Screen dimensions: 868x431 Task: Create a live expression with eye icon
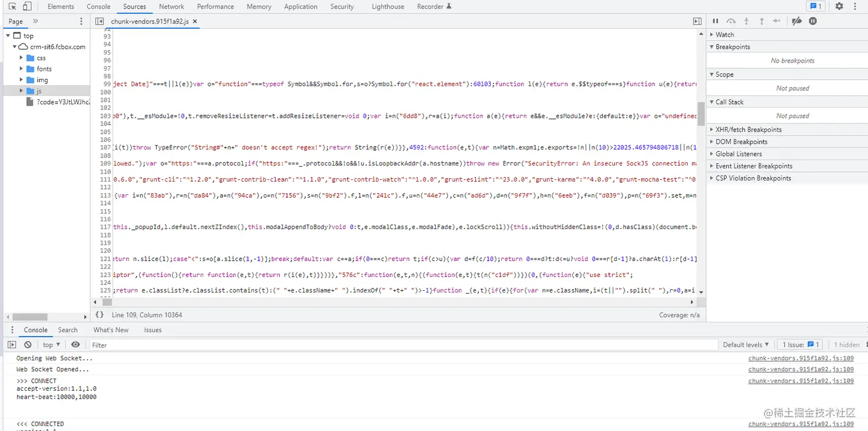click(75, 345)
